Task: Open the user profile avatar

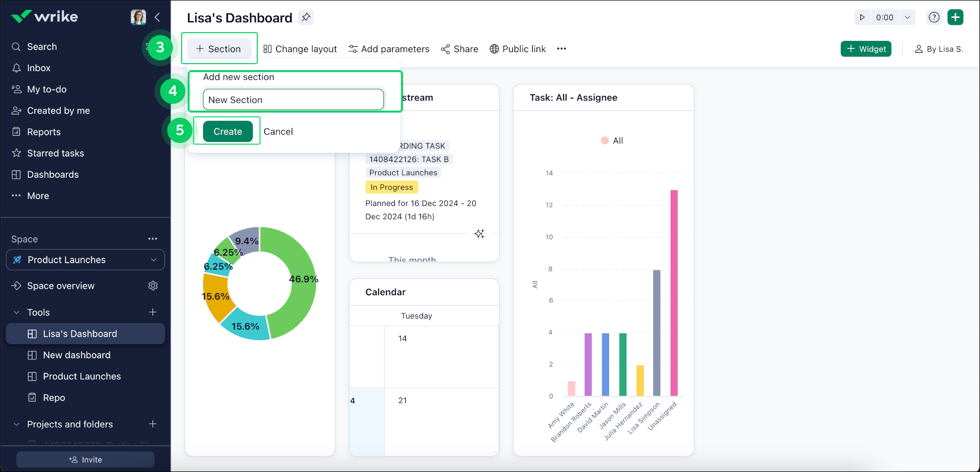Action: [x=138, y=17]
